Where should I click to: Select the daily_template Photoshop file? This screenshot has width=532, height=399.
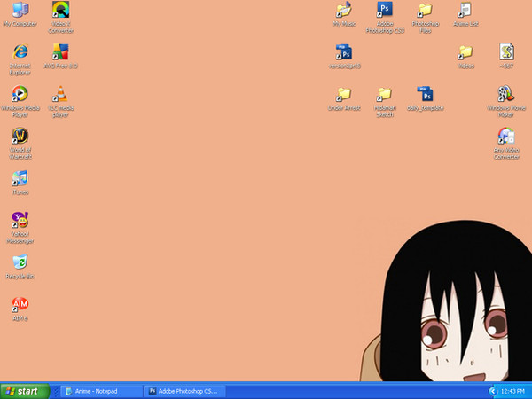(x=426, y=94)
